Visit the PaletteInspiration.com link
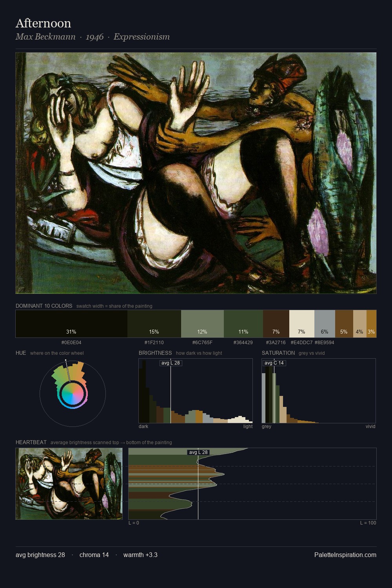The height and width of the screenshot is (588, 392). tap(345, 555)
